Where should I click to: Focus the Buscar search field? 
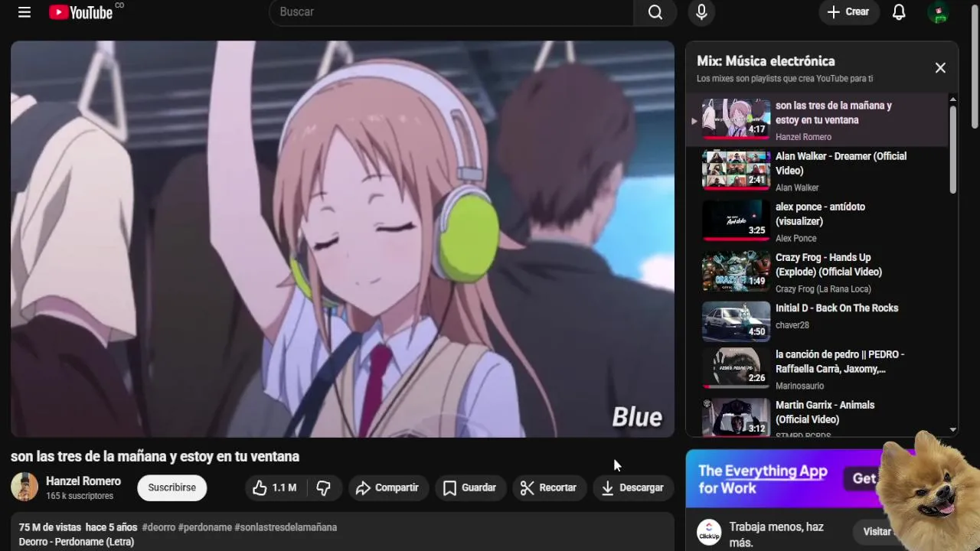coord(452,12)
